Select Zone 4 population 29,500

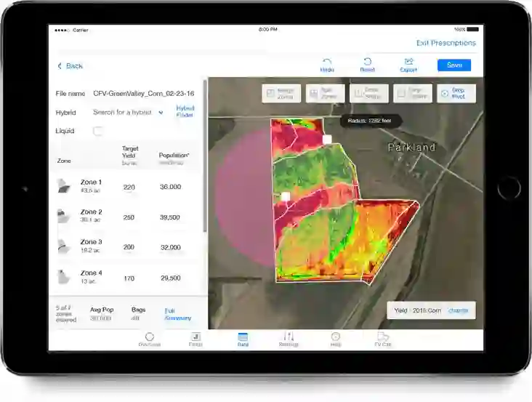171,278
